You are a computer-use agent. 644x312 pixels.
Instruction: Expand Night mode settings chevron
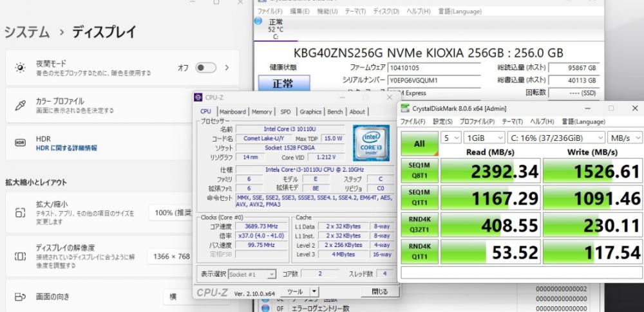click(227, 68)
